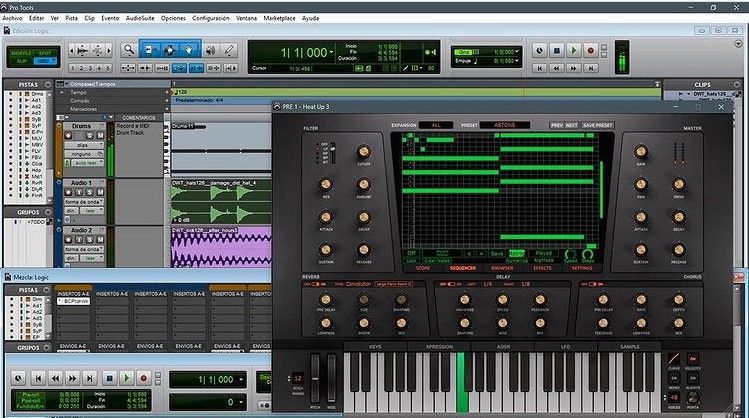
Task: Open Expansion ALL selector
Action: (x=436, y=125)
